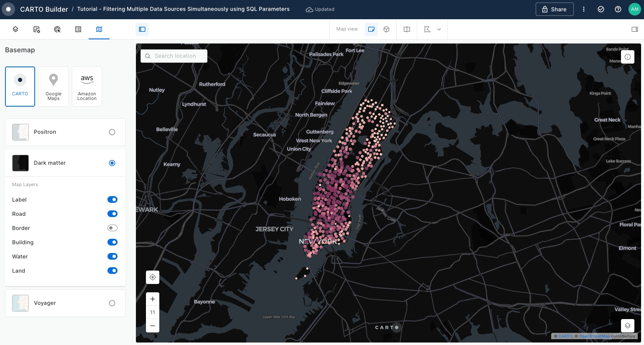The height and width of the screenshot is (345, 644).
Task: Zoom out with the minus button
Action: click(x=153, y=326)
